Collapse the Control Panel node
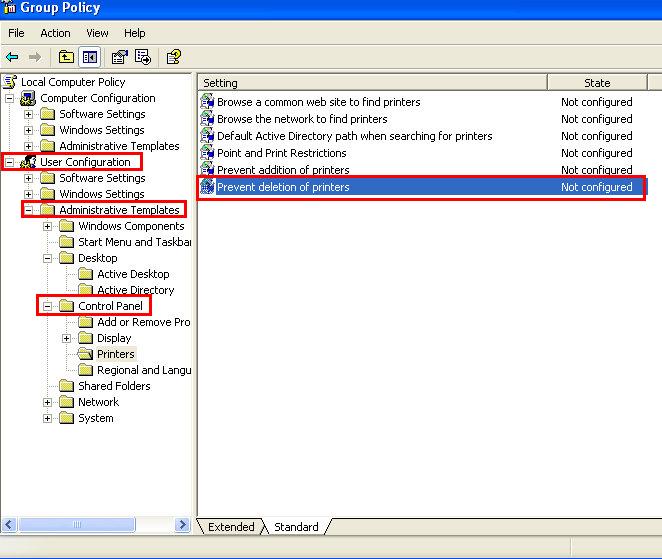The image size is (662, 559). click(x=47, y=306)
